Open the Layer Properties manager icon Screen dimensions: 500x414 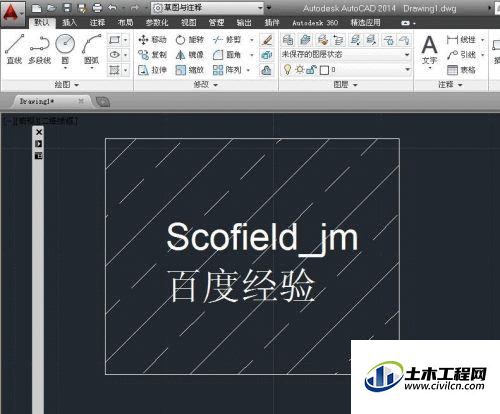pyautogui.click(x=288, y=40)
